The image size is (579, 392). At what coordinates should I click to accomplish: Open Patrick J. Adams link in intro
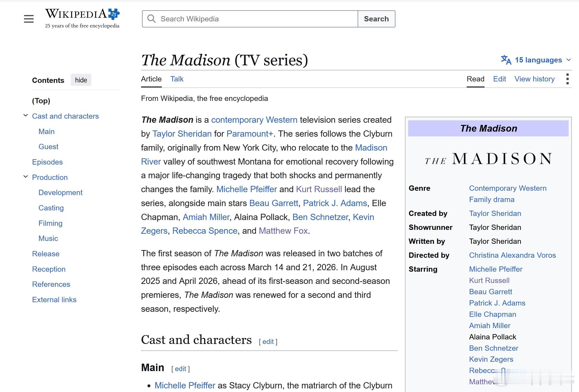coord(335,203)
